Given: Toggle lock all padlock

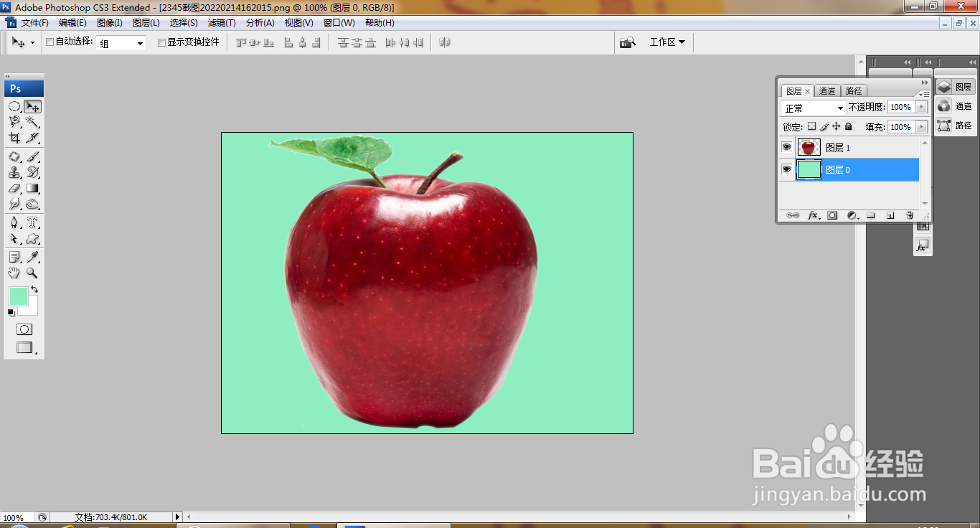Looking at the screenshot, I should coord(849,126).
